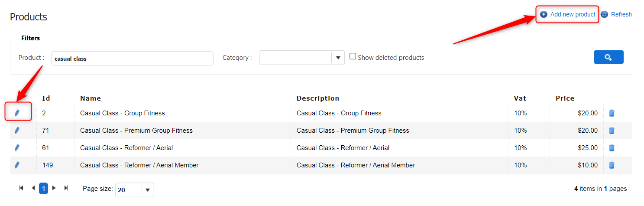Go to previous page arrow
Image resolution: width=644 pixels, height=206 pixels.
click(x=33, y=188)
